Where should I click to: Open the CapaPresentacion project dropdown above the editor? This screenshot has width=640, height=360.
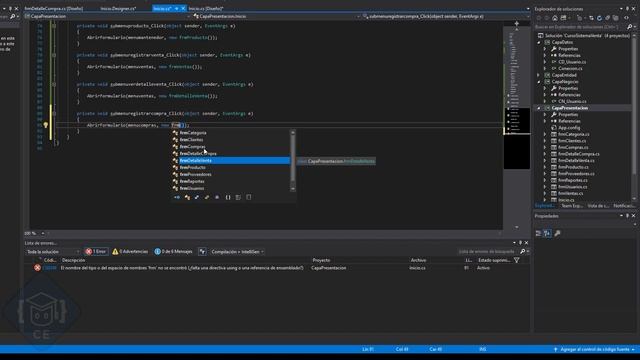[108, 16]
